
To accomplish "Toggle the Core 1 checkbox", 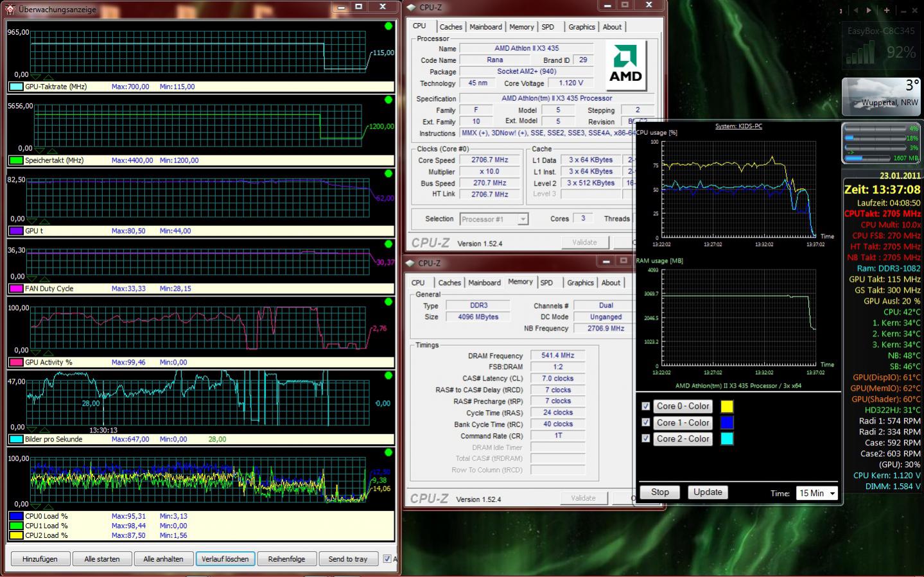I will [x=646, y=422].
